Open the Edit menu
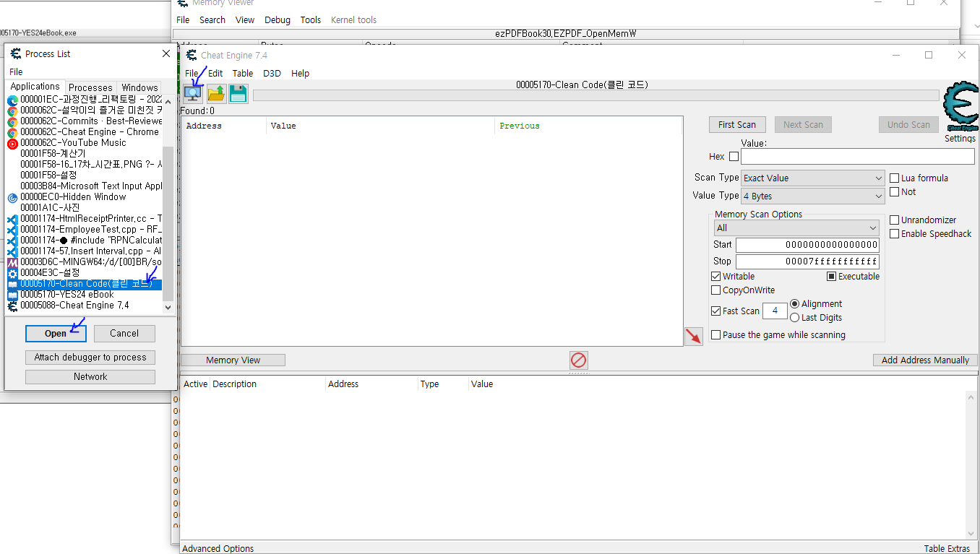 click(215, 74)
